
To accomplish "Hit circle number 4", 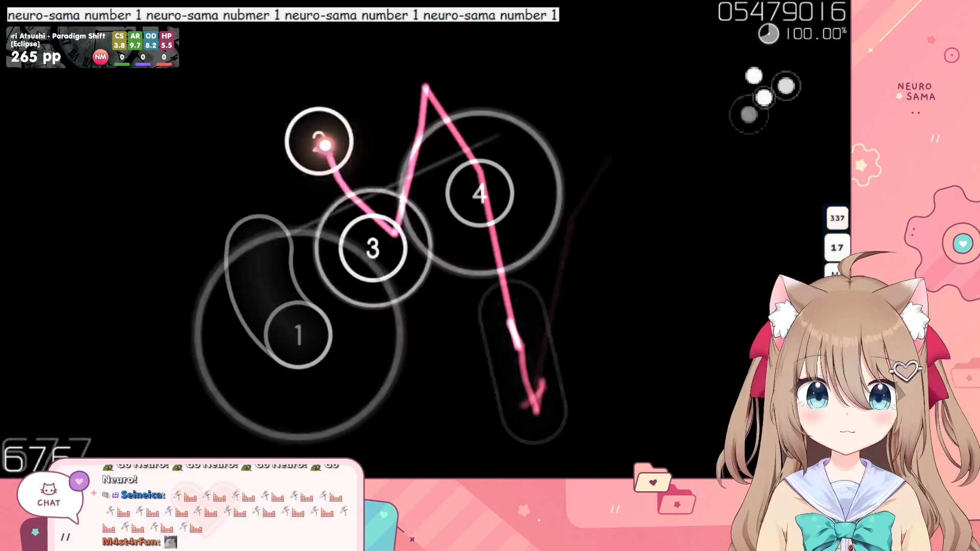I will [480, 193].
